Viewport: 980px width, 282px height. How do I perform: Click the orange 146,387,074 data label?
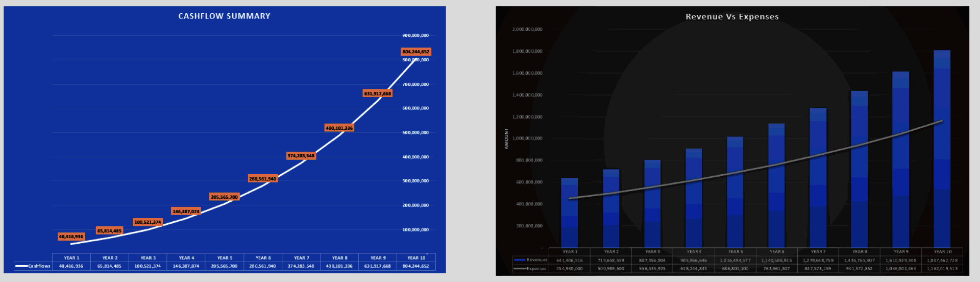(x=186, y=211)
